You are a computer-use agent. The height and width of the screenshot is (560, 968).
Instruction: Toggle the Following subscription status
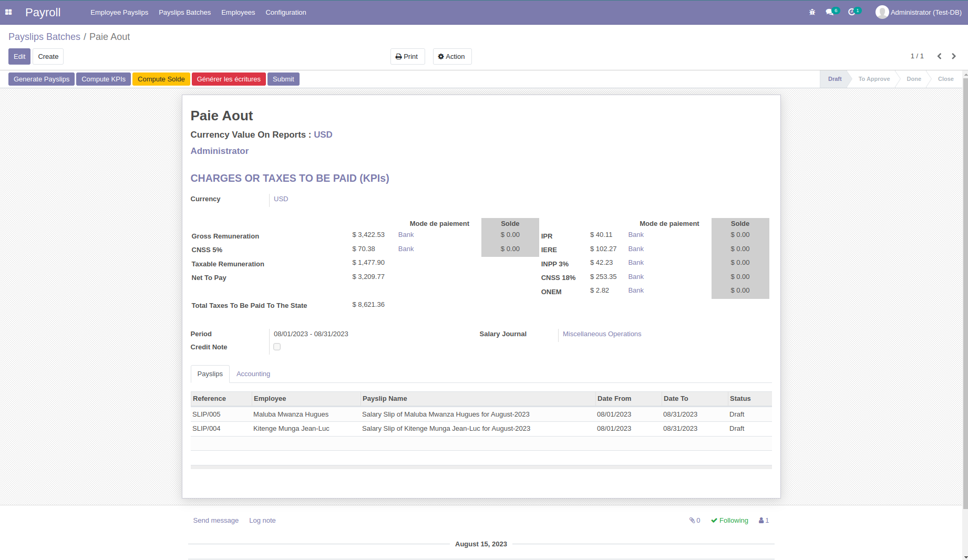(x=729, y=521)
